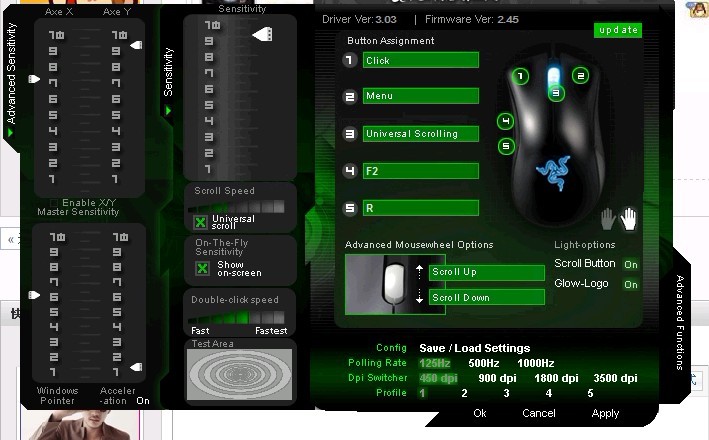Select side button 5 marker on mouse
Image resolution: width=709 pixels, height=440 pixels.
click(506, 146)
